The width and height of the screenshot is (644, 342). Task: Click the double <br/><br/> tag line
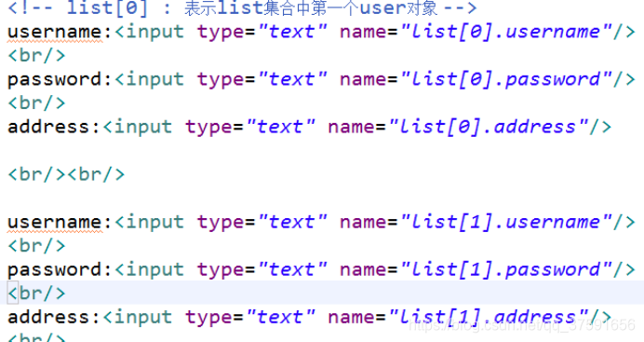[66, 174]
